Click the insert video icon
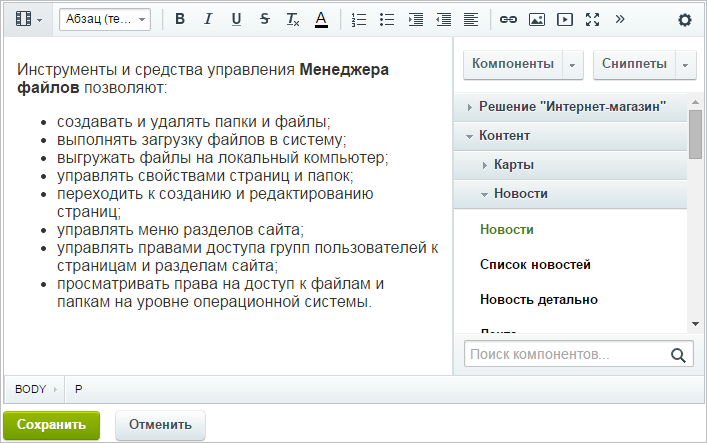Screen dimensions: 707x443 pos(564,19)
